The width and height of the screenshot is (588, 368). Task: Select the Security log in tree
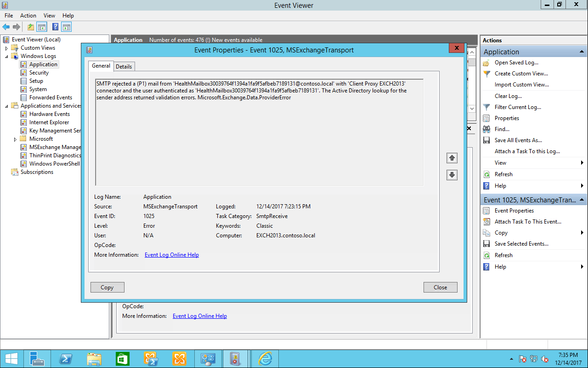coord(39,73)
